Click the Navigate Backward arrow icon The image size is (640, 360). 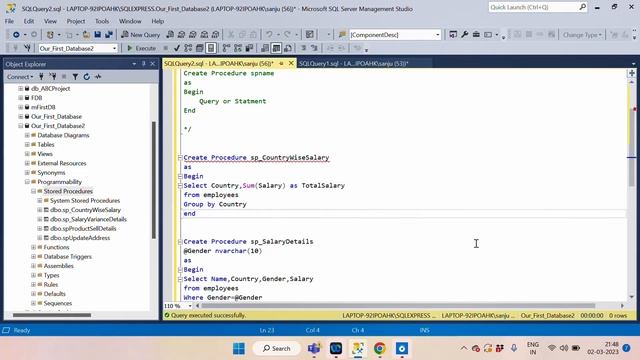coord(16,35)
